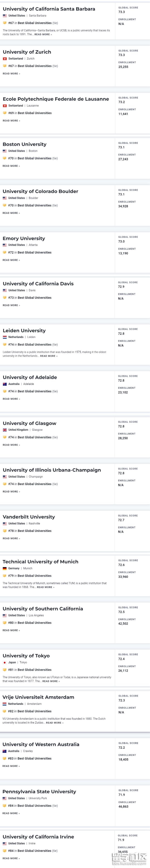The image size is (150, 868).
Task: Expand READ MORE under University of Zurich
Action: (x=11, y=73)
